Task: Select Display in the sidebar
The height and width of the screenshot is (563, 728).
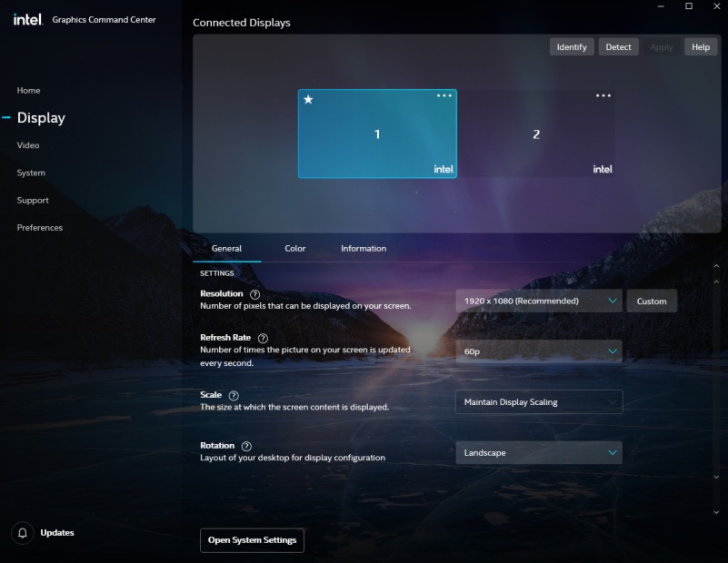Action: point(41,118)
